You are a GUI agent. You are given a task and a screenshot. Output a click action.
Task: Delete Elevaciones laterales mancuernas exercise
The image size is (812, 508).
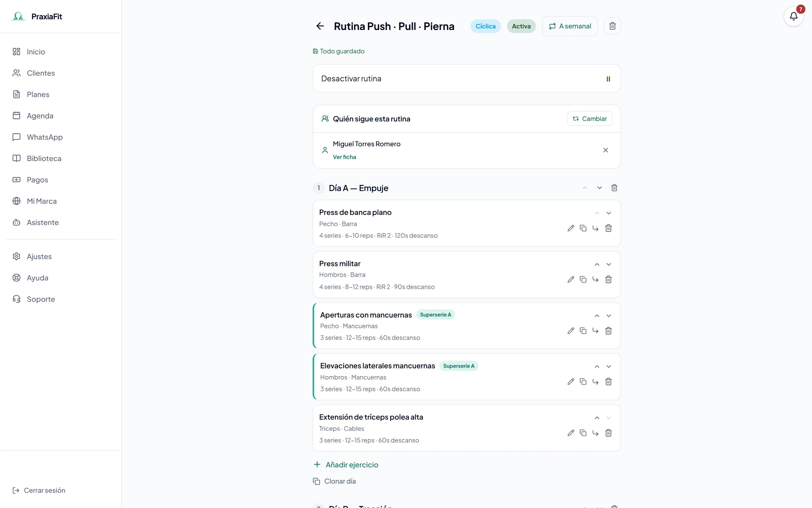tap(608, 382)
